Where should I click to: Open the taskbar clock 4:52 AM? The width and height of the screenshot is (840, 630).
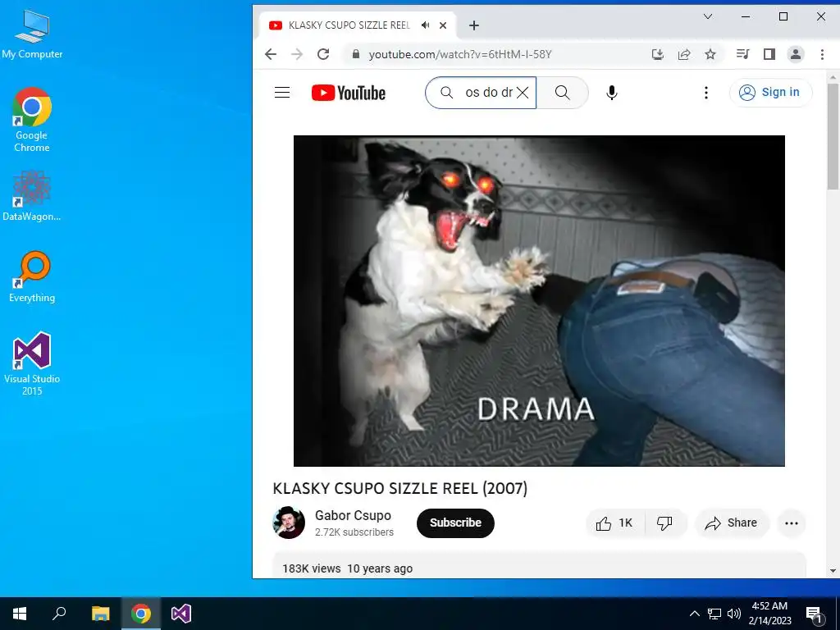[769, 614]
